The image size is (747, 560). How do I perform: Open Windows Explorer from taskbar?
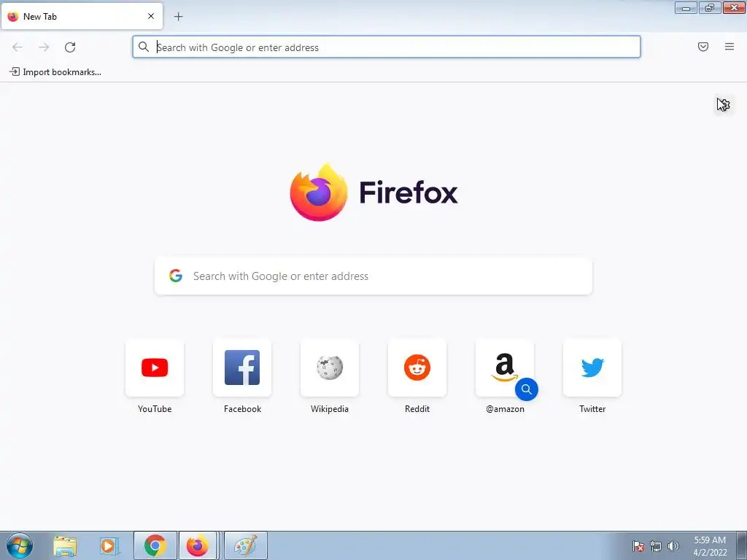click(x=65, y=546)
